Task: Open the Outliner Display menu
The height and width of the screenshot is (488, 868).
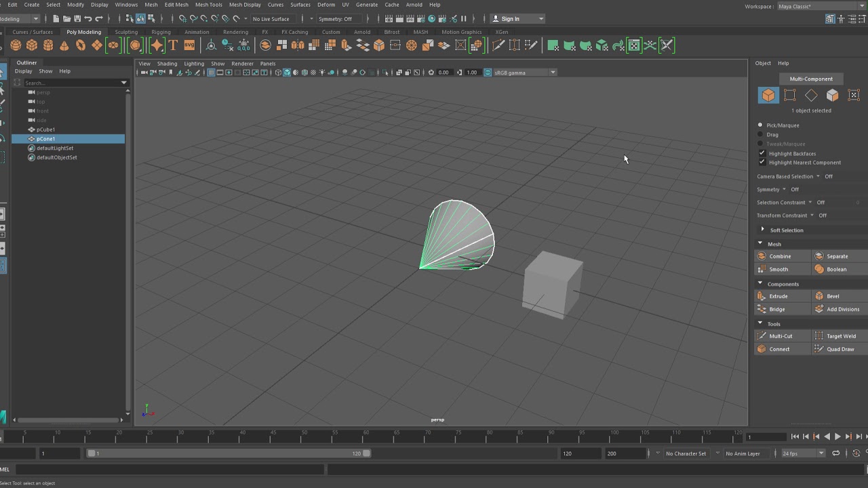Action: tap(23, 71)
